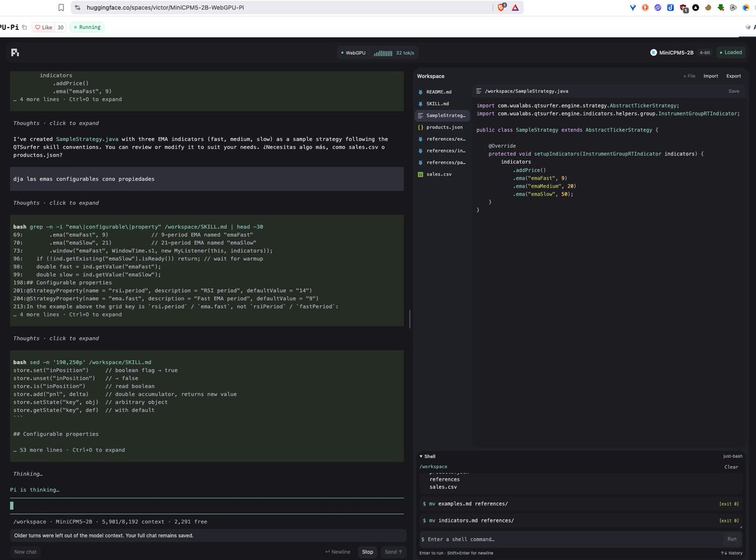Image resolution: width=756 pixels, height=560 pixels.
Task: Collapse the Shell panel triangle
Action: [x=421, y=456]
